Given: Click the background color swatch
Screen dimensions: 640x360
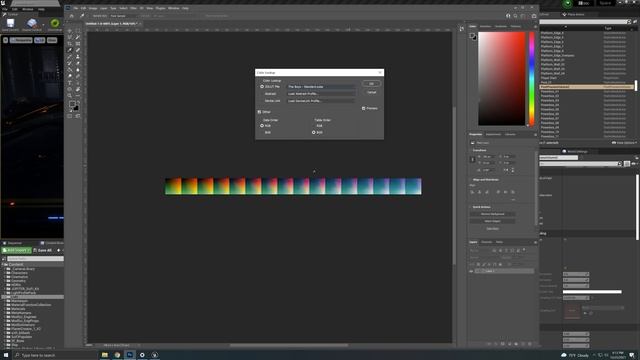Looking at the screenshot, I should coord(76,108).
